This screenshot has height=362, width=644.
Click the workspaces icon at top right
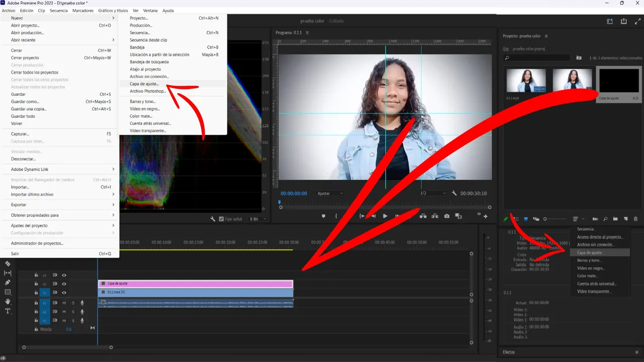pos(610,21)
